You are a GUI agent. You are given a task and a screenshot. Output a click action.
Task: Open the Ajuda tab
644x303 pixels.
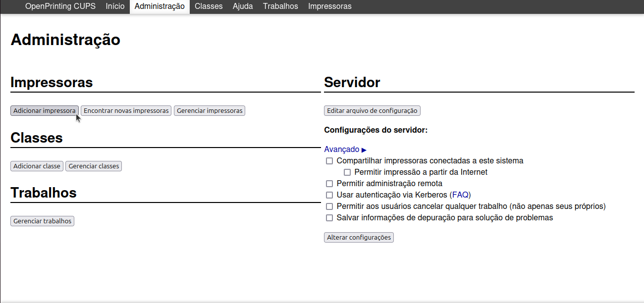pos(243,6)
